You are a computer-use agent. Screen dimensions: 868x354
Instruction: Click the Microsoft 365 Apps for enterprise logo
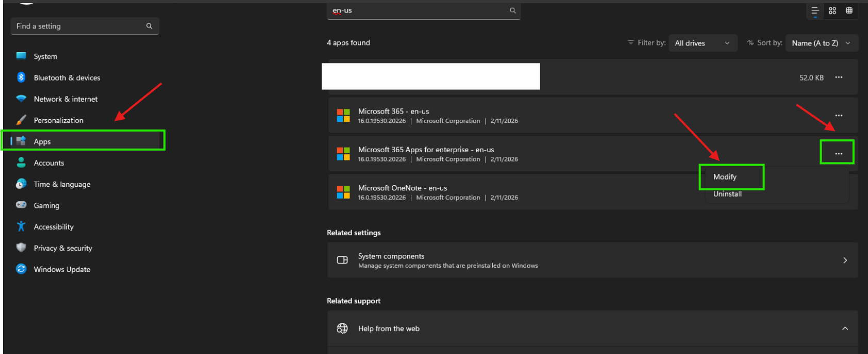click(x=343, y=154)
